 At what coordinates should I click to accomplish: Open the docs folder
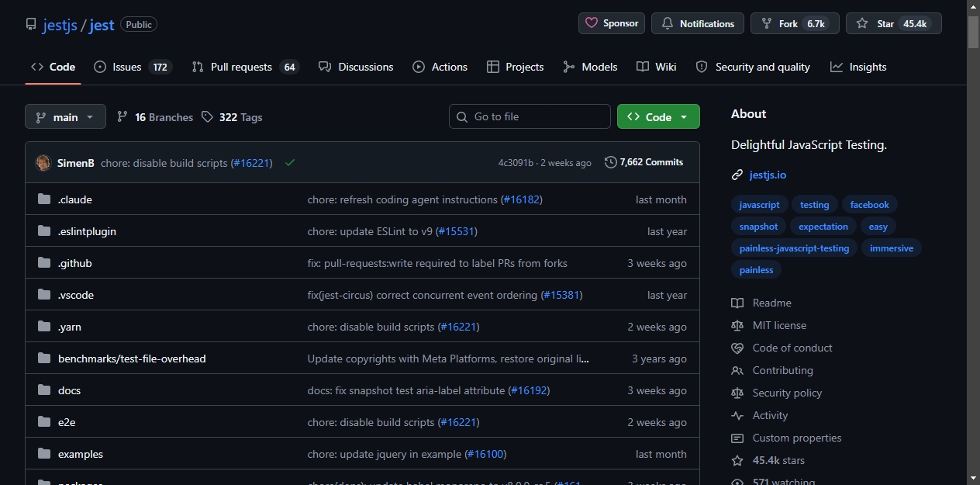pos(69,390)
